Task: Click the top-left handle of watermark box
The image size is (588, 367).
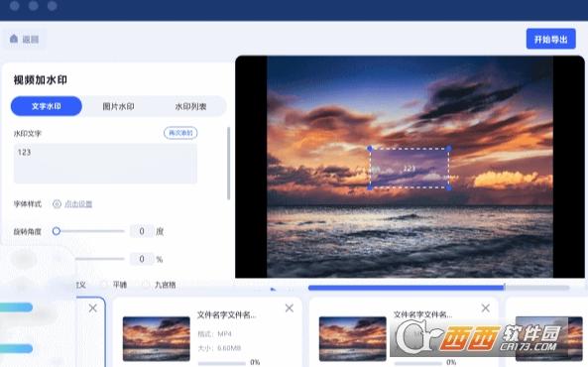Action: [x=370, y=149]
